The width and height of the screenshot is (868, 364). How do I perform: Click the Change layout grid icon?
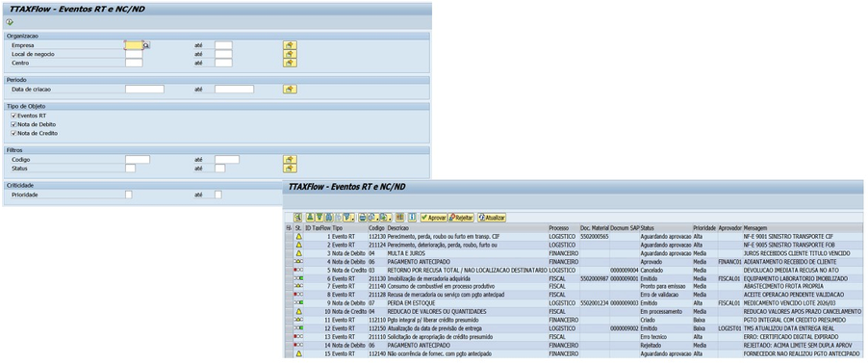pos(399,218)
